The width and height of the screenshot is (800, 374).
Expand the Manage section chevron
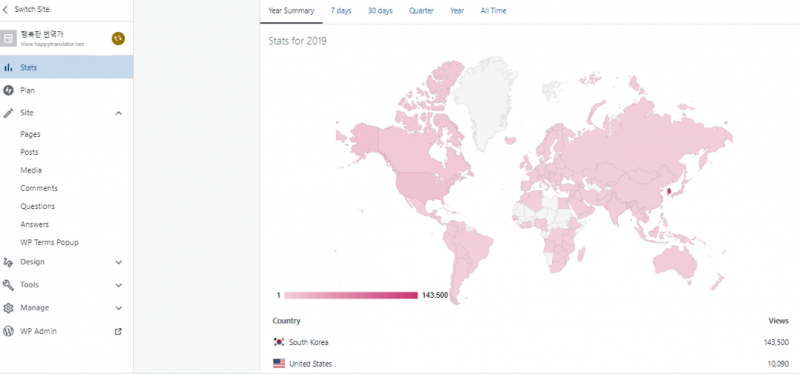click(x=118, y=308)
